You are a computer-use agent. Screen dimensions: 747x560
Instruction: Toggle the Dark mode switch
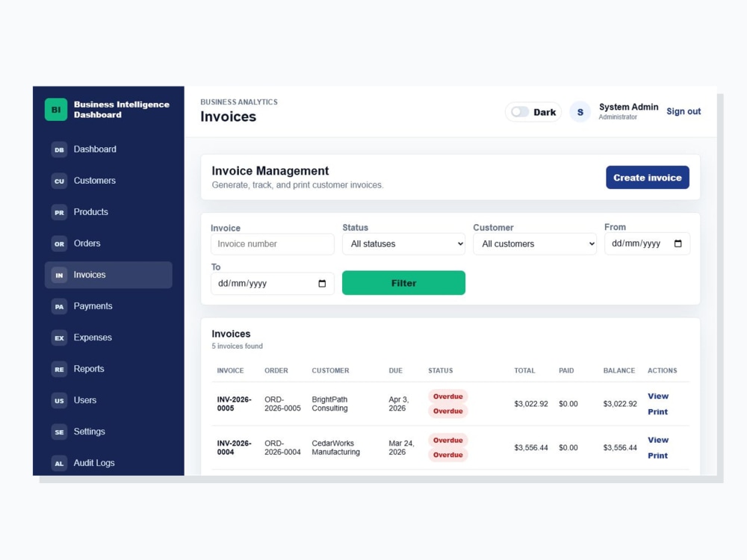519,112
